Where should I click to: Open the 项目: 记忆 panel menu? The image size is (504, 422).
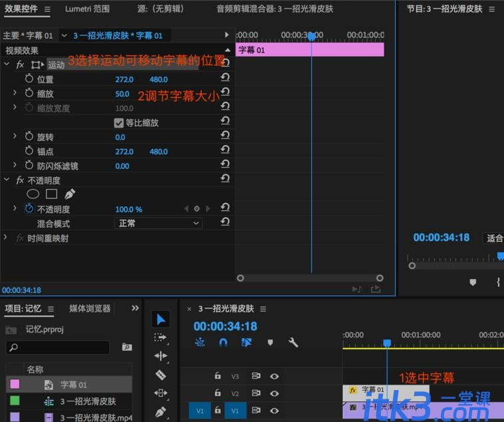[51, 309]
